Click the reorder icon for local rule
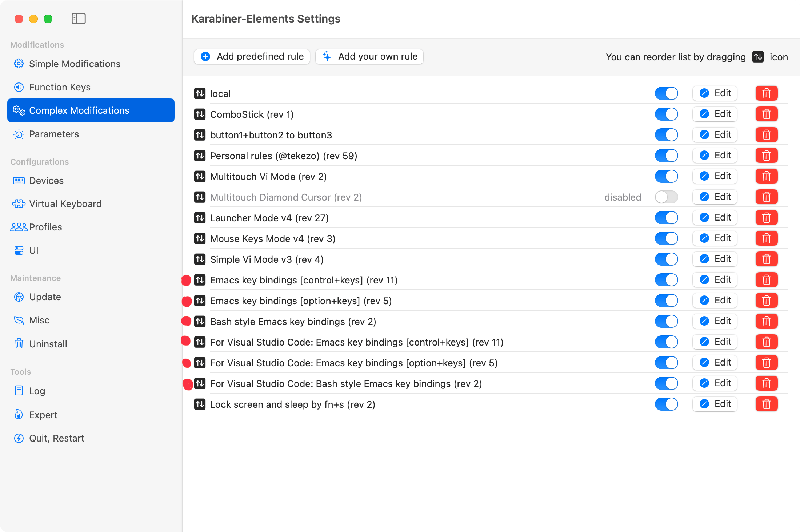This screenshot has height=532, width=800. click(x=200, y=93)
